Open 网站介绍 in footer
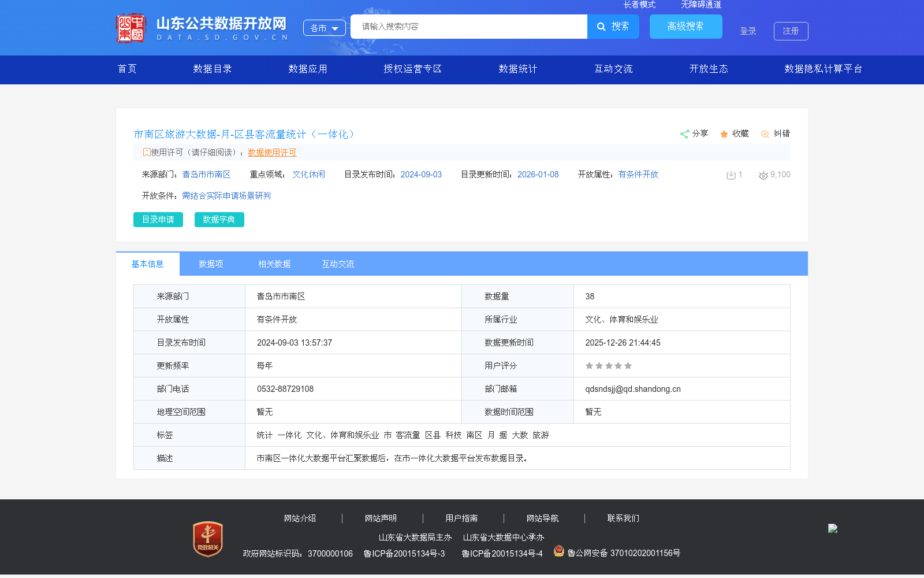 click(300, 518)
